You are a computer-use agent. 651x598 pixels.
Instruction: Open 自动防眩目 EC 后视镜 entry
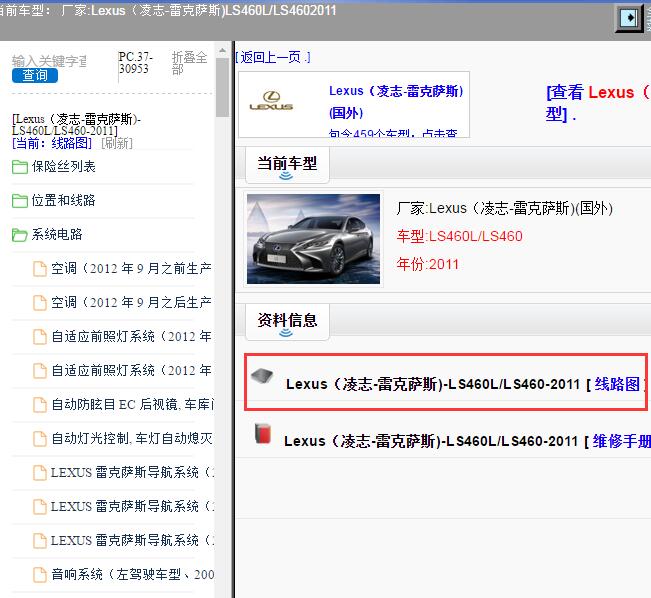click(132, 404)
